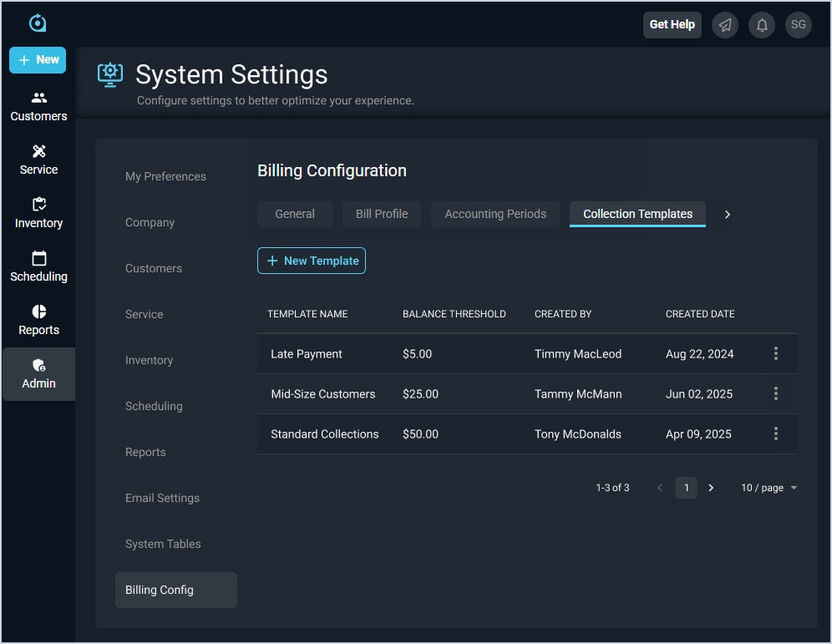
Task: Click the app logo in the top-left
Action: coord(38,23)
